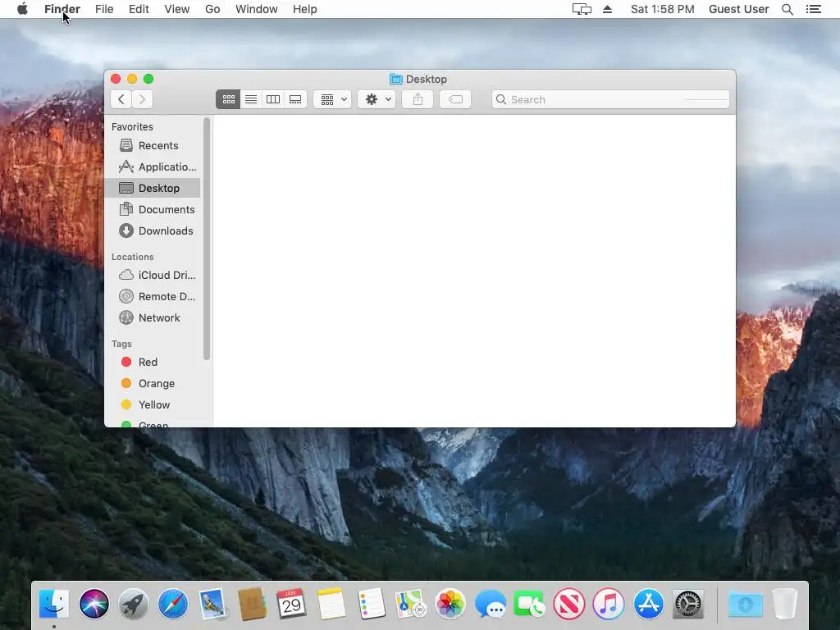Open the Edit menu
This screenshot has width=840, height=630.
(139, 9)
